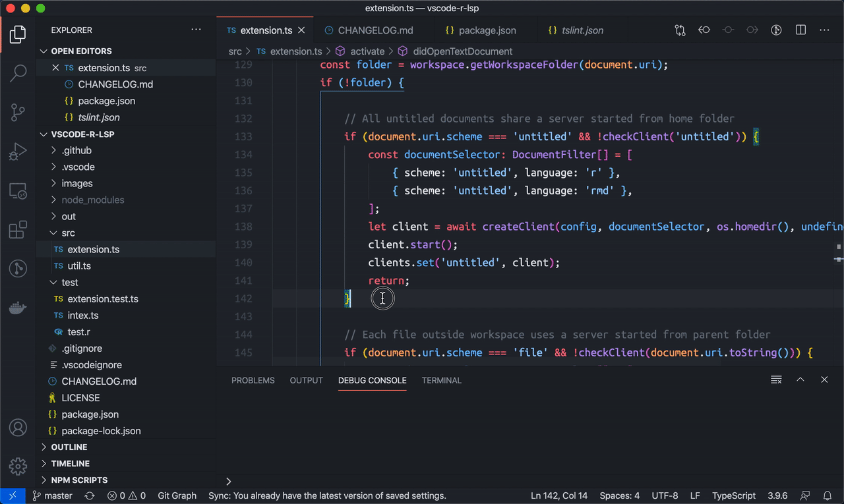Click the master branch in status bar
Screen dimensions: 844x504
53,495
